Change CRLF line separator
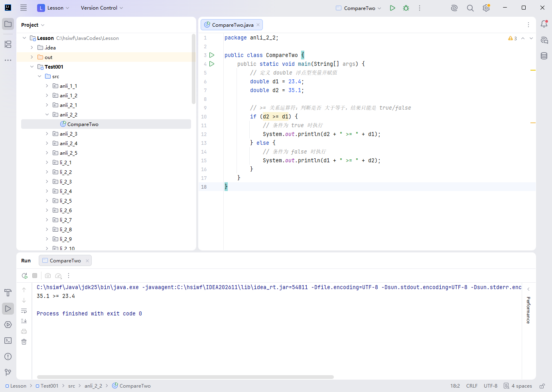Screen dimensions: 552x392 (x=472, y=386)
